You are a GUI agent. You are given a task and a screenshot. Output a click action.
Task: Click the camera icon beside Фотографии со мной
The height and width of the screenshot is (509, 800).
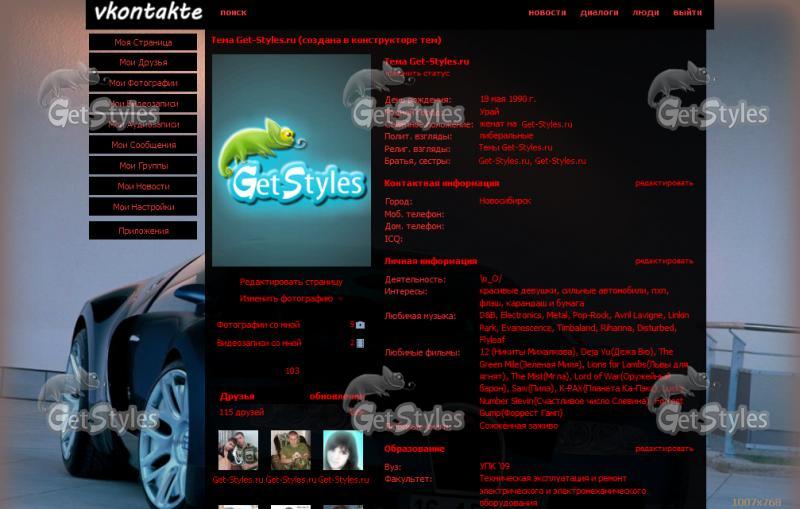(360, 325)
